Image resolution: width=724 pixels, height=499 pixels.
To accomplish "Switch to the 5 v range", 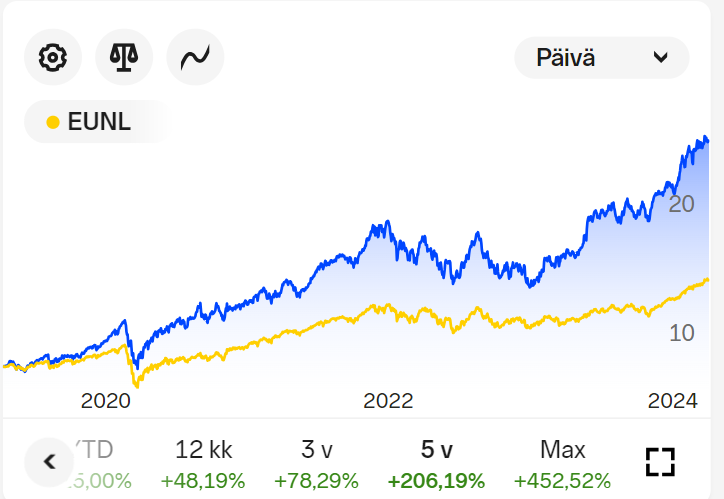I will [436, 450].
